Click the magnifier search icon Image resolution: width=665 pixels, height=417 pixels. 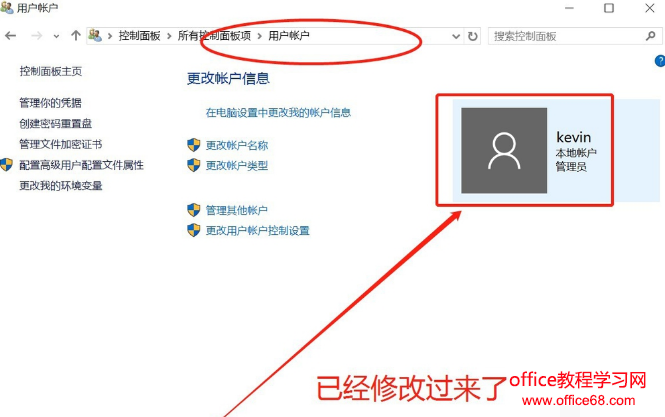click(x=651, y=36)
